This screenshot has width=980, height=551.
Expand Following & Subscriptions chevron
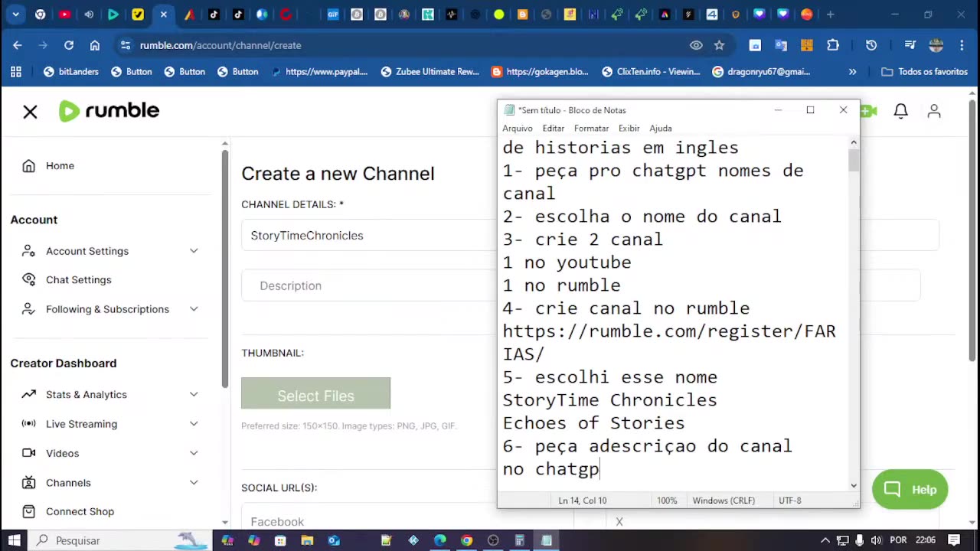194,309
